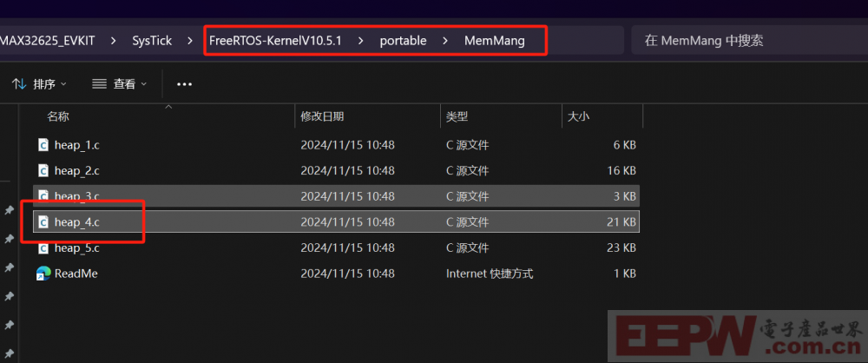Viewport: 868px width, 363px height.
Task: Click the heap_5.c file icon
Action: 43,247
